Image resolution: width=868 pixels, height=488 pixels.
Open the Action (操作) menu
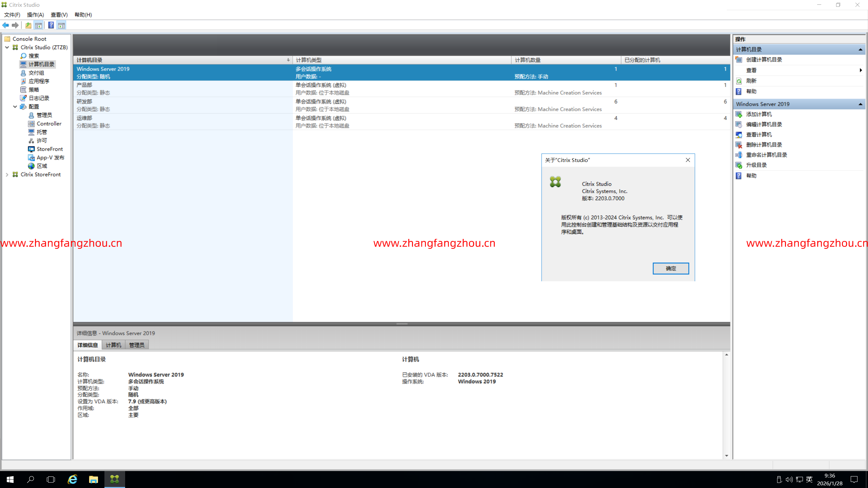[x=35, y=15]
